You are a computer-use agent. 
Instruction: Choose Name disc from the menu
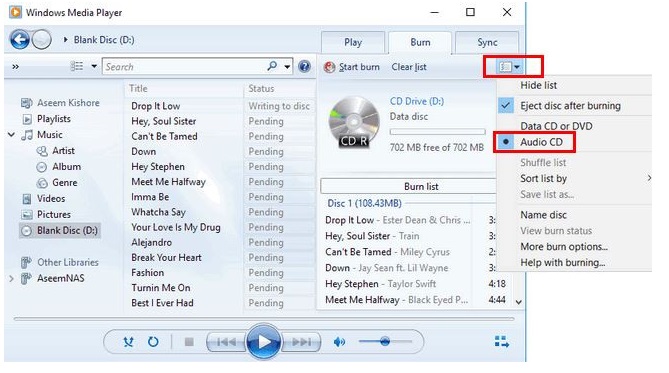[543, 215]
